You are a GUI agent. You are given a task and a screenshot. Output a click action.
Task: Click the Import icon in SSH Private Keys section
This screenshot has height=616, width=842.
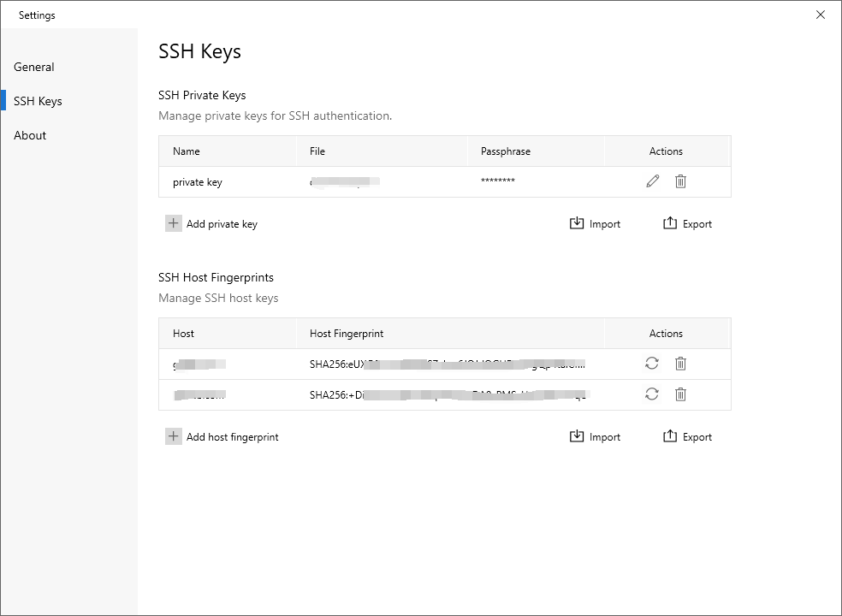[575, 222]
